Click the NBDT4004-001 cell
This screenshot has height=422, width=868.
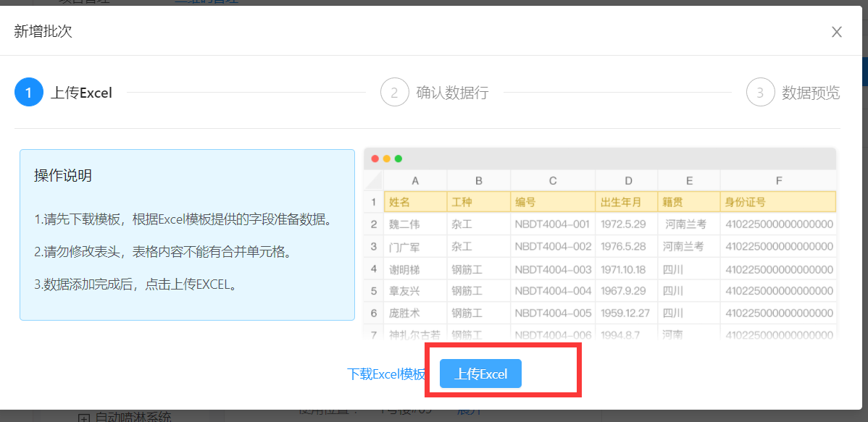click(552, 224)
